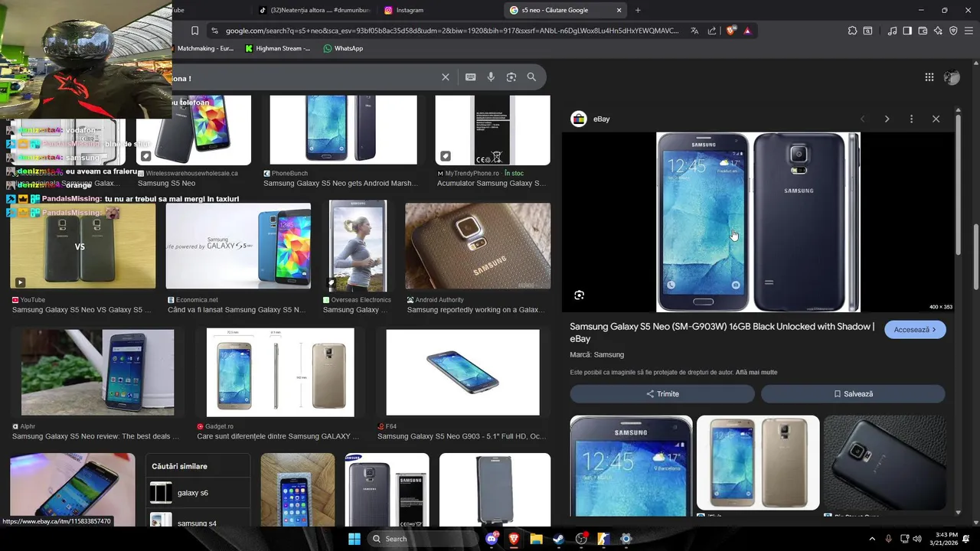The image size is (980, 551).
Task: Open File Explorer from the taskbar
Action: tap(537, 539)
